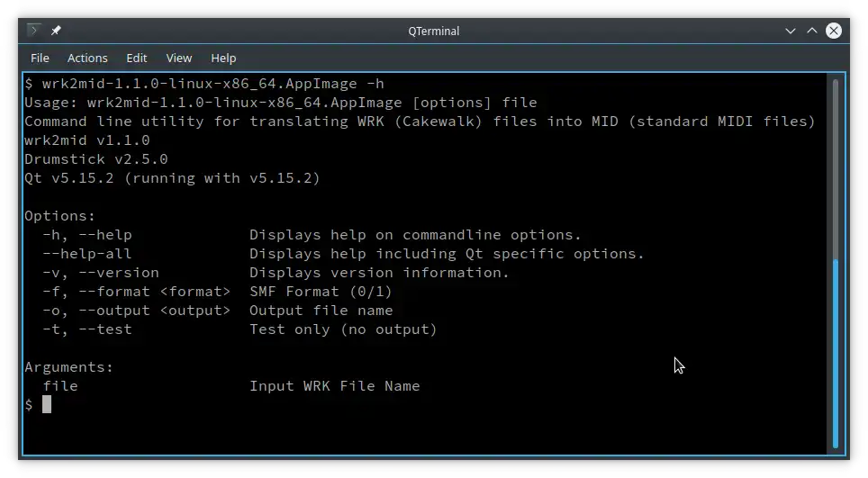
Task: Open the Actions menu
Action: (87, 58)
